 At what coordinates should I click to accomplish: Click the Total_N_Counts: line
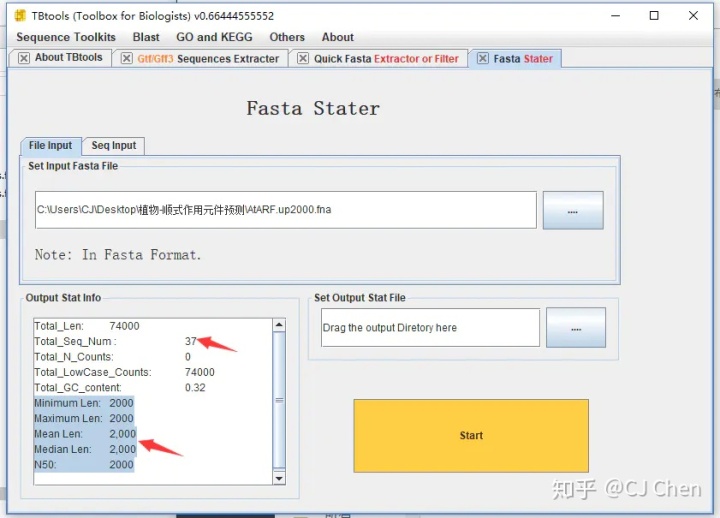click(x=112, y=357)
